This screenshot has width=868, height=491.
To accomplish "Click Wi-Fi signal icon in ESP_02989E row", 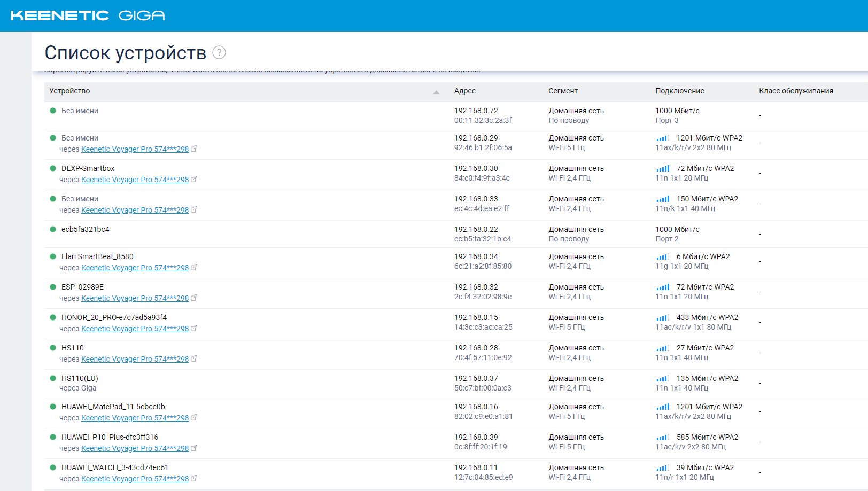I will pyautogui.click(x=663, y=287).
